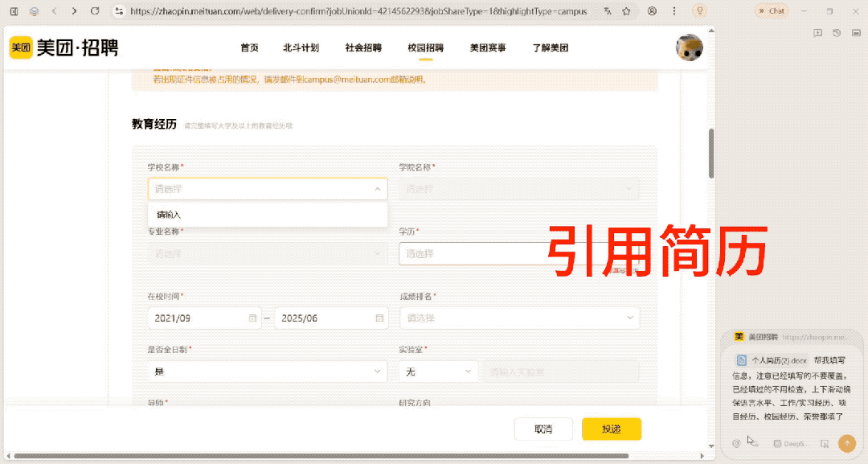This screenshot has height=464, width=868.
Task: Click the browser address bar URL
Action: tap(358, 11)
